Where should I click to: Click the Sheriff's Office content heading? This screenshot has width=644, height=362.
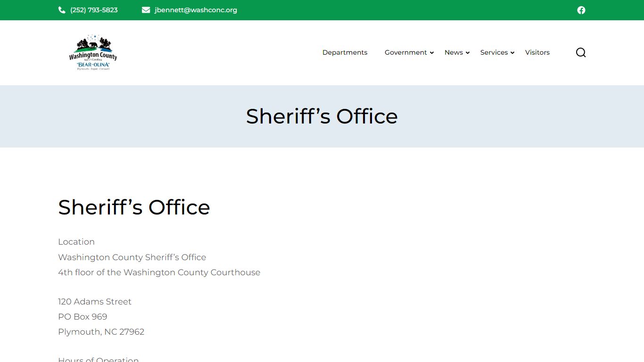click(x=134, y=207)
